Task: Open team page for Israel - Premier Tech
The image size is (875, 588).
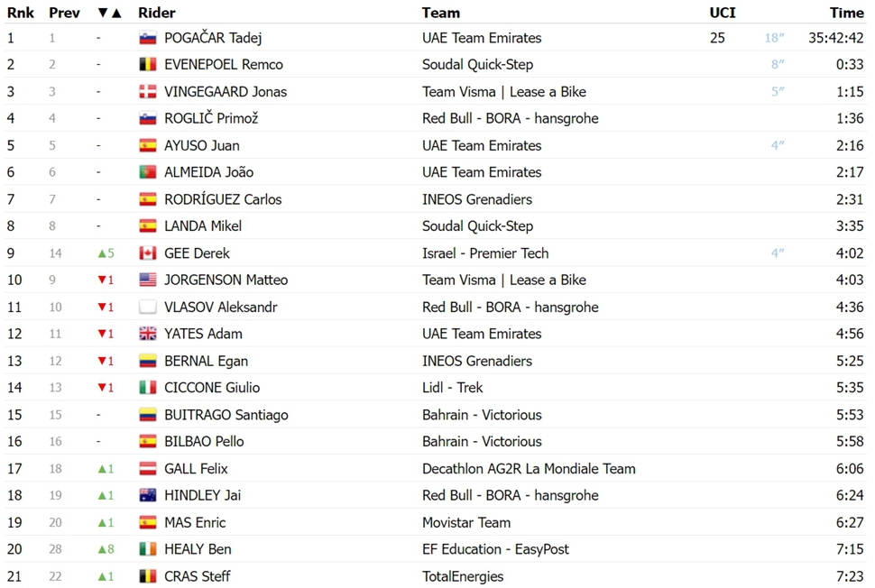Action: pos(485,253)
